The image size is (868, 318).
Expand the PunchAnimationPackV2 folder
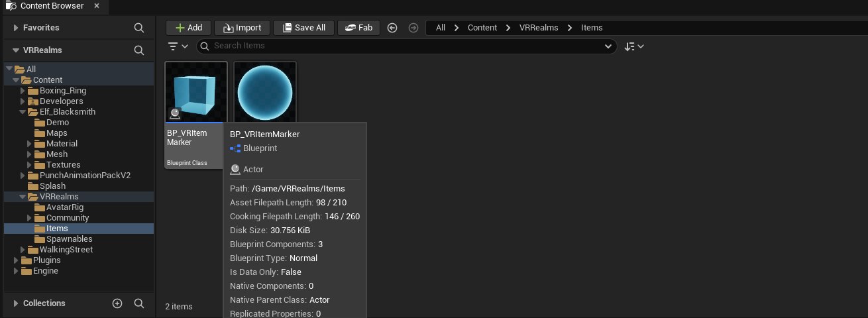[23, 176]
